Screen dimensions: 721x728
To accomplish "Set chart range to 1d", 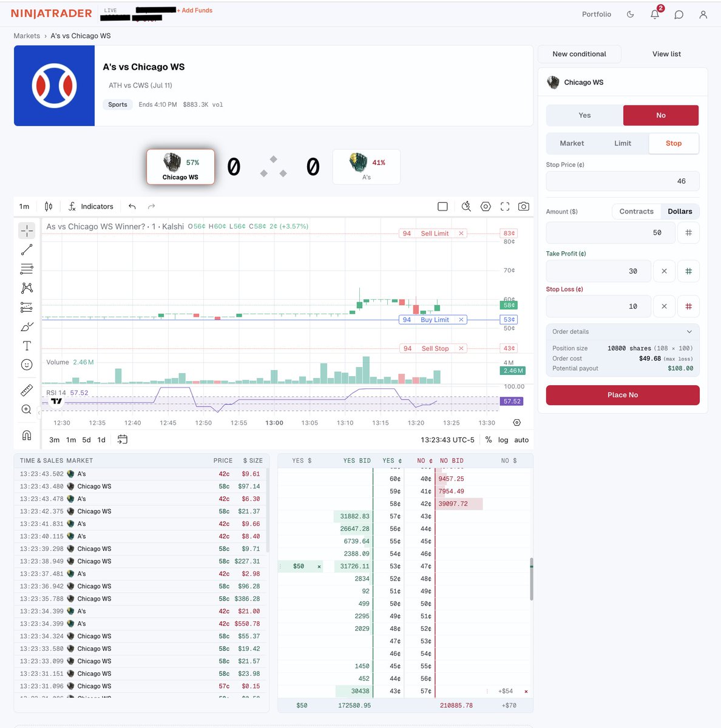I will tap(101, 440).
